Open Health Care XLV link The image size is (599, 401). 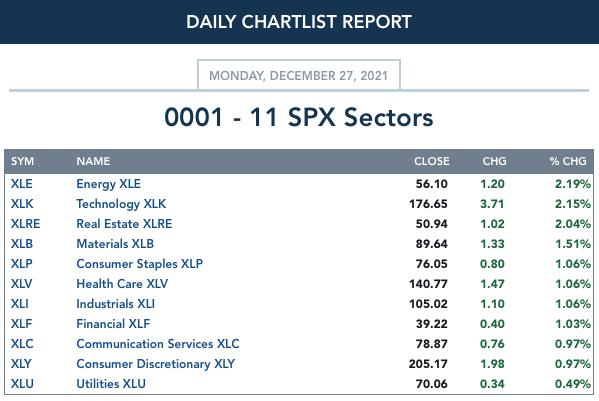click(x=122, y=284)
